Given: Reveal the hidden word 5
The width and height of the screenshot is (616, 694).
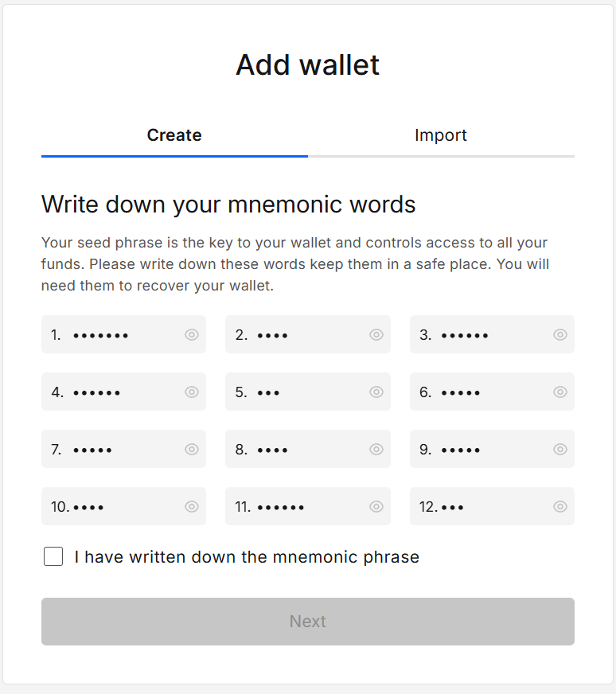Looking at the screenshot, I should point(376,392).
